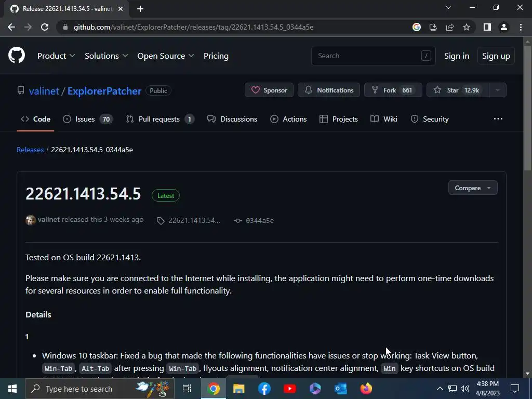
Task: Click the commit 0344a5e link
Action: [x=254, y=220]
